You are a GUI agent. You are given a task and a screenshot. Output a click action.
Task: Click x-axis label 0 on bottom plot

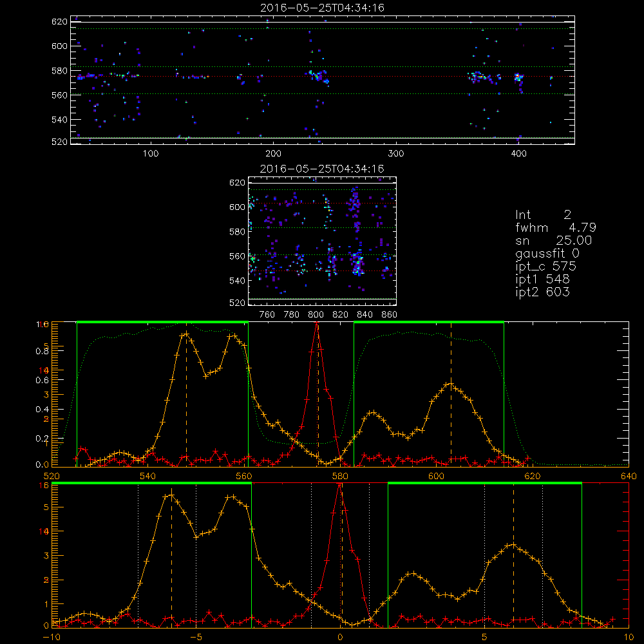click(x=340, y=638)
